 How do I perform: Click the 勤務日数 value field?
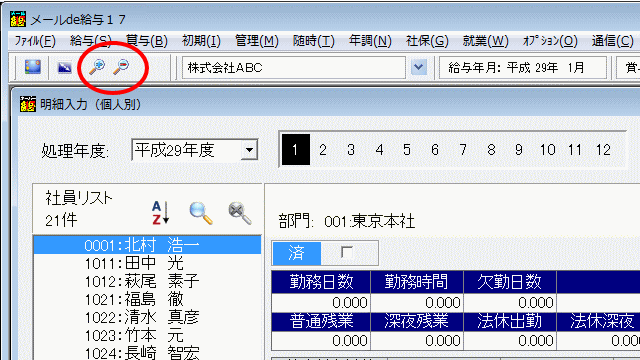click(x=321, y=302)
